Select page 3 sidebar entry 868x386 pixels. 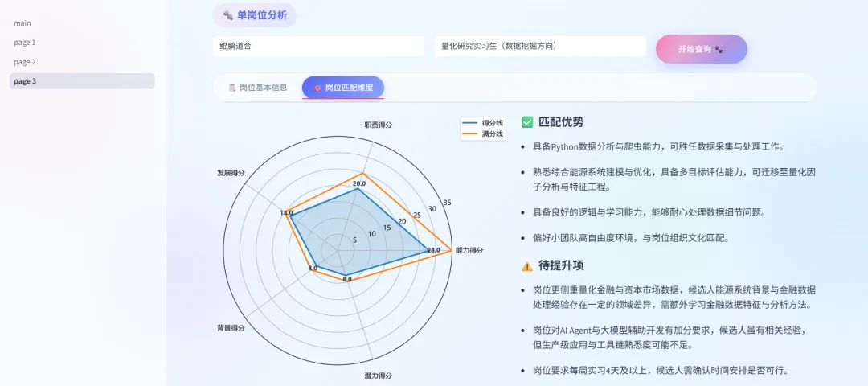click(82, 81)
